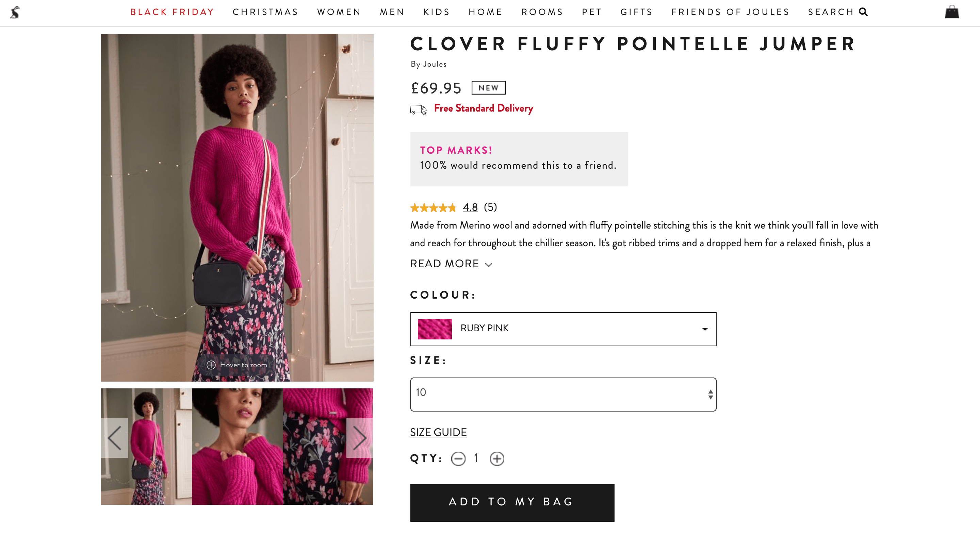The image size is (980, 536).
Task: Expand the Read More description
Action: [x=451, y=264]
